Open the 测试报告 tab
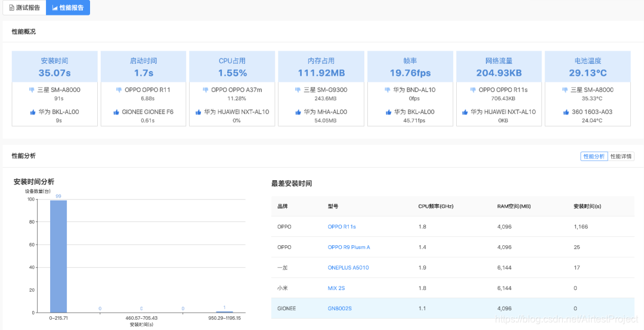The width and height of the screenshot is (644, 330). coord(24,8)
